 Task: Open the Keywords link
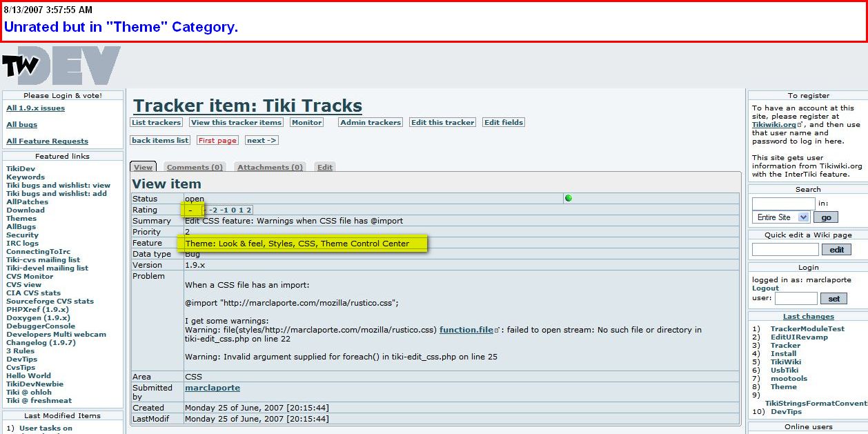point(26,177)
